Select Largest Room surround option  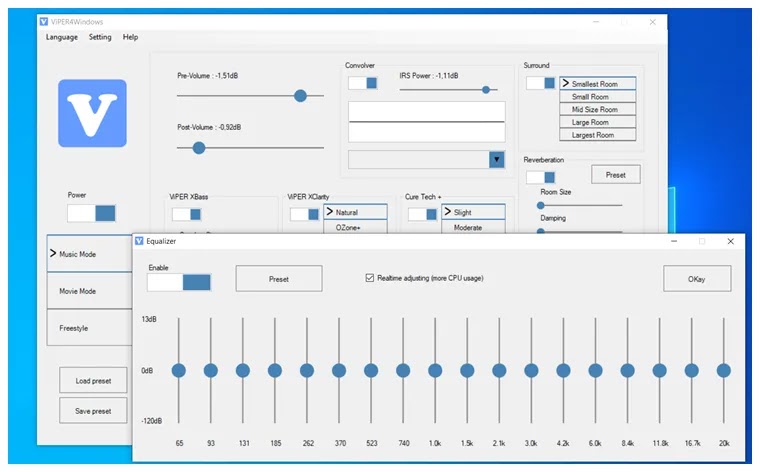coord(598,135)
